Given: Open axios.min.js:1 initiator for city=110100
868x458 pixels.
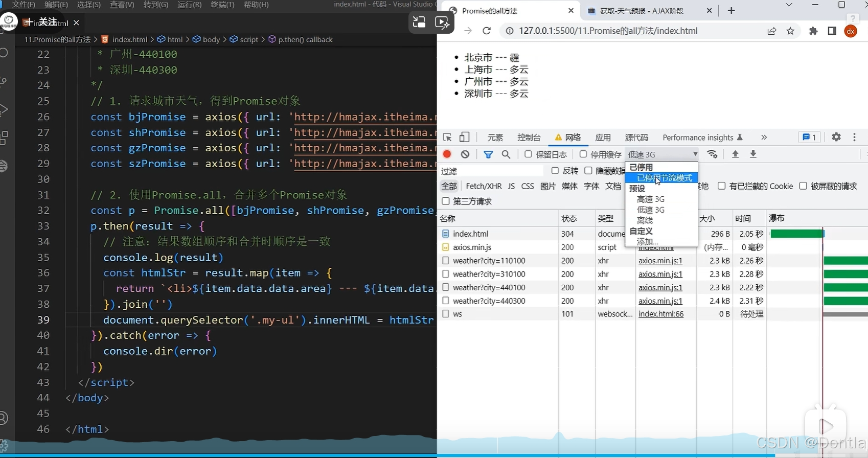Looking at the screenshot, I should (x=660, y=261).
